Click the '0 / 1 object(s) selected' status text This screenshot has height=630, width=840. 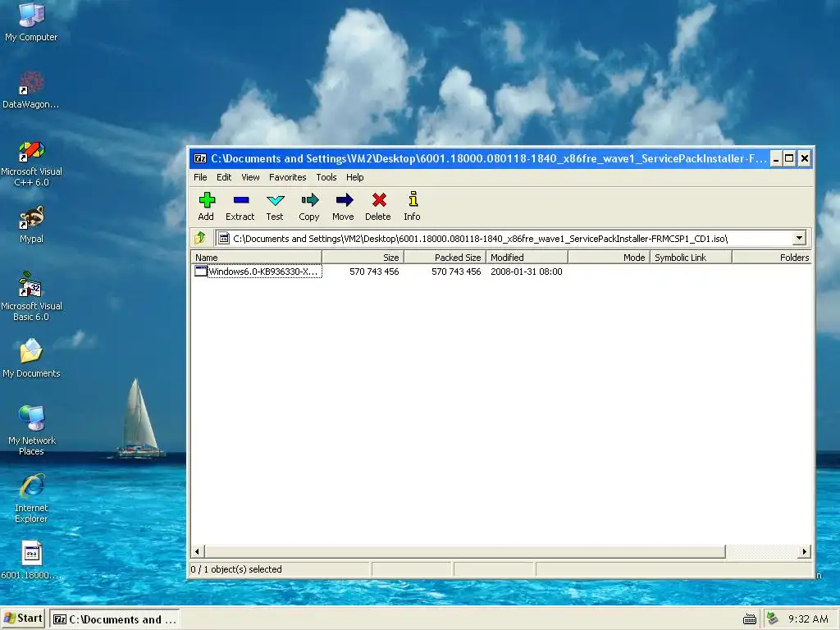(236, 569)
